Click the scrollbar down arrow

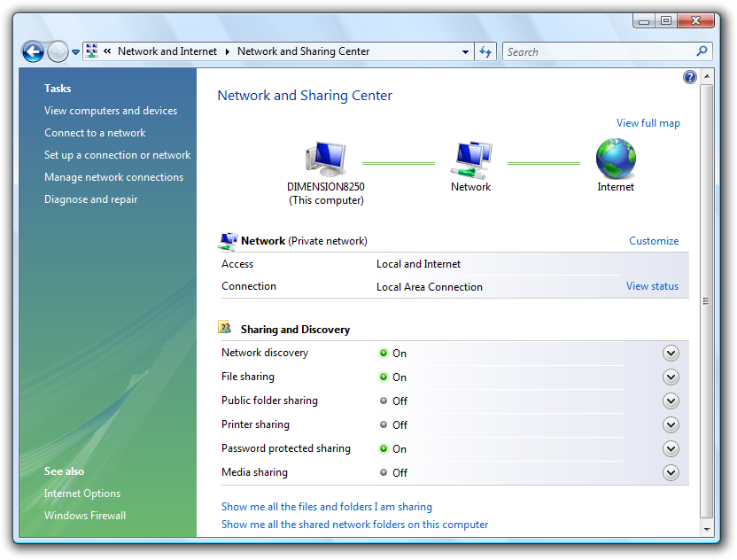[707, 530]
